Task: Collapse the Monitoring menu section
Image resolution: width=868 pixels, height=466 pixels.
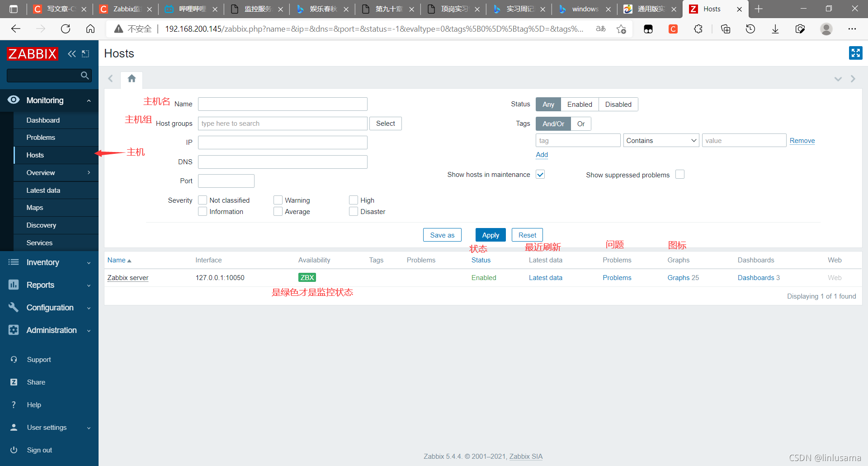Action: [49, 100]
